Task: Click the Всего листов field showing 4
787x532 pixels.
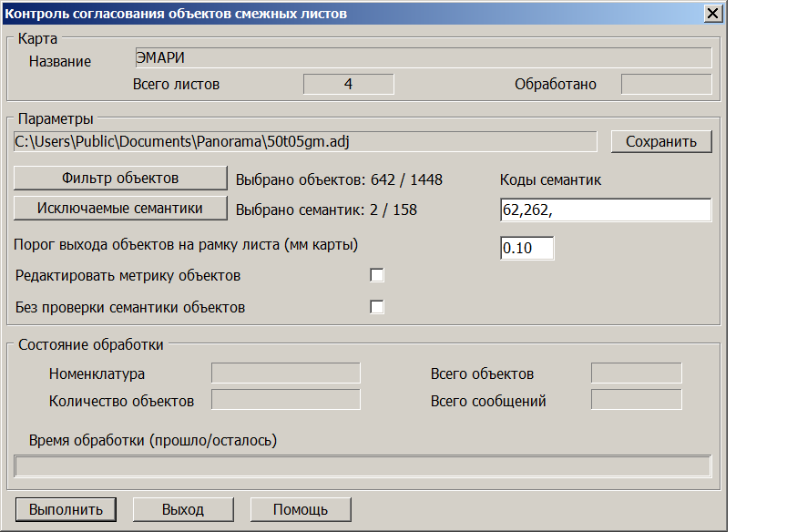Action: [348, 85]
